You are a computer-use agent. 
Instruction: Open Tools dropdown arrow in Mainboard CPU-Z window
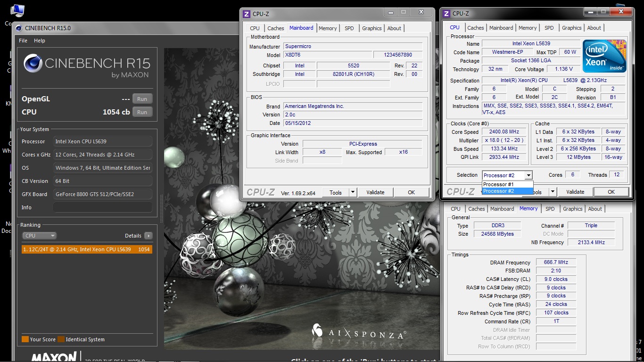[x=353, y=192]
